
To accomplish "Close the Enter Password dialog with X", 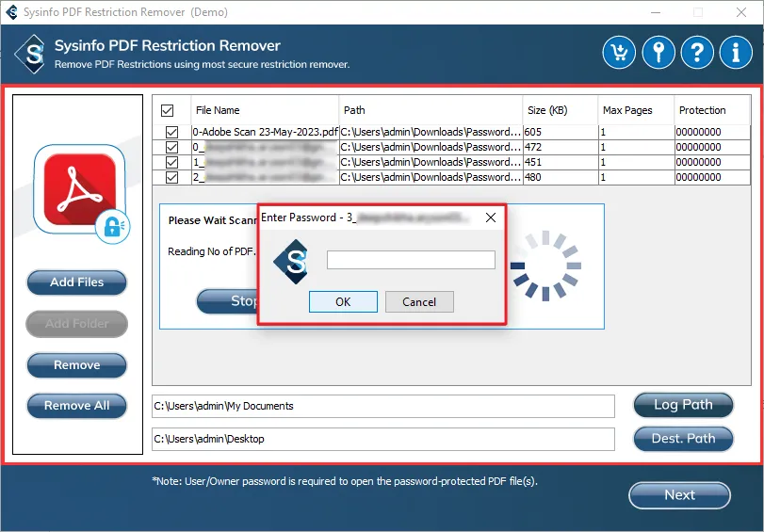I will [x=491, y=218].
